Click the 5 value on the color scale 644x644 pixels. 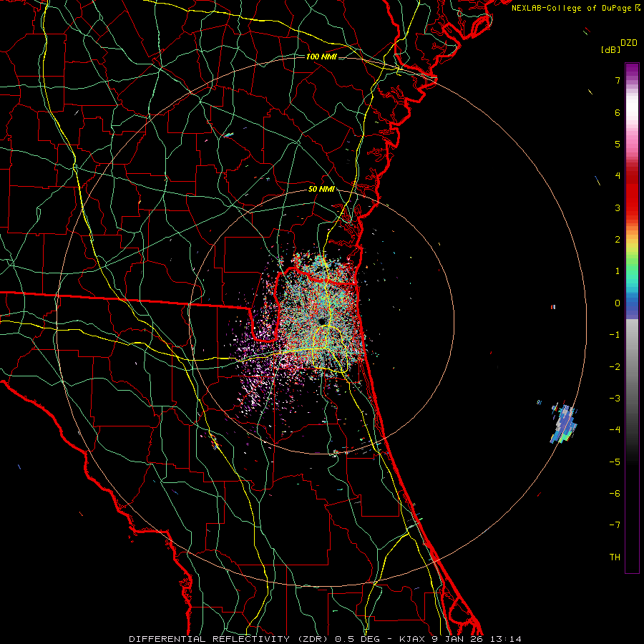point(618,144)
